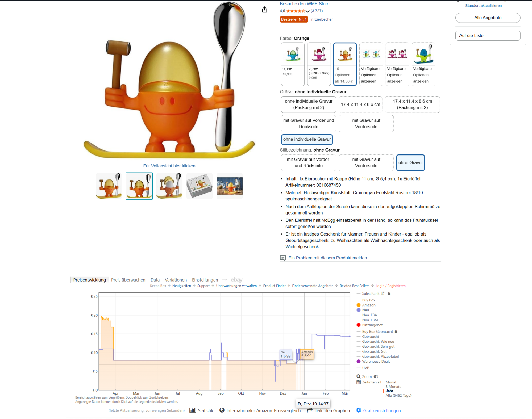The image size is (532, 419).
Task: Click the share icon above product image
Action: (x=264, y=10)
